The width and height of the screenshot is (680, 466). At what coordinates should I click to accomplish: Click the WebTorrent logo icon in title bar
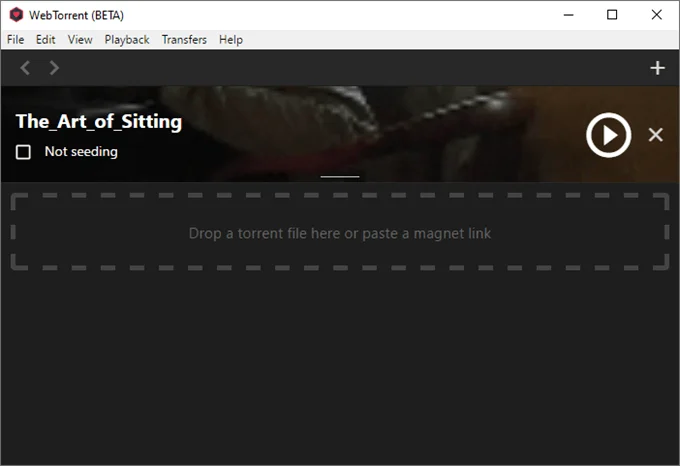click(16, 15)
